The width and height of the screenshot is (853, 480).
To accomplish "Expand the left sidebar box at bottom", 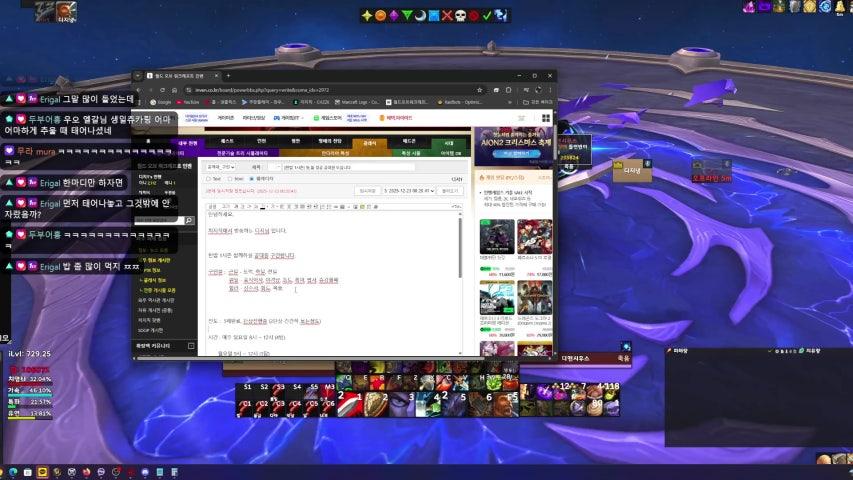I will coord(191,346).
